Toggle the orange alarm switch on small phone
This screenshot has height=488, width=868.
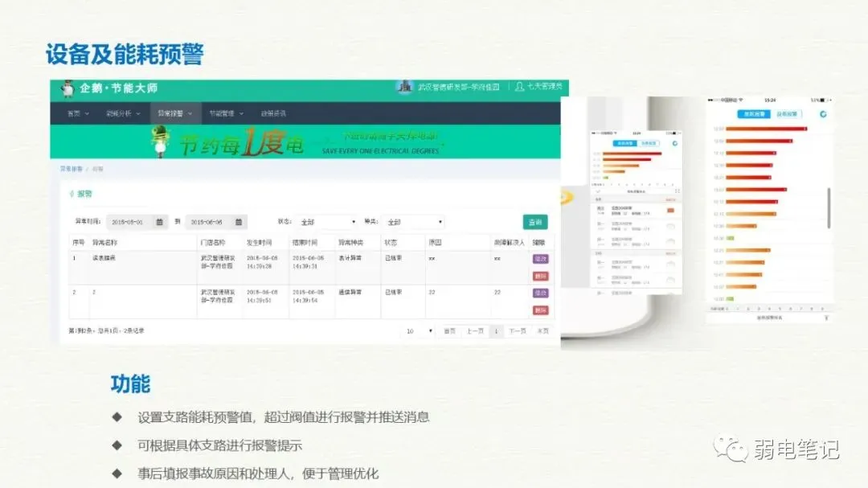point(670,211)
